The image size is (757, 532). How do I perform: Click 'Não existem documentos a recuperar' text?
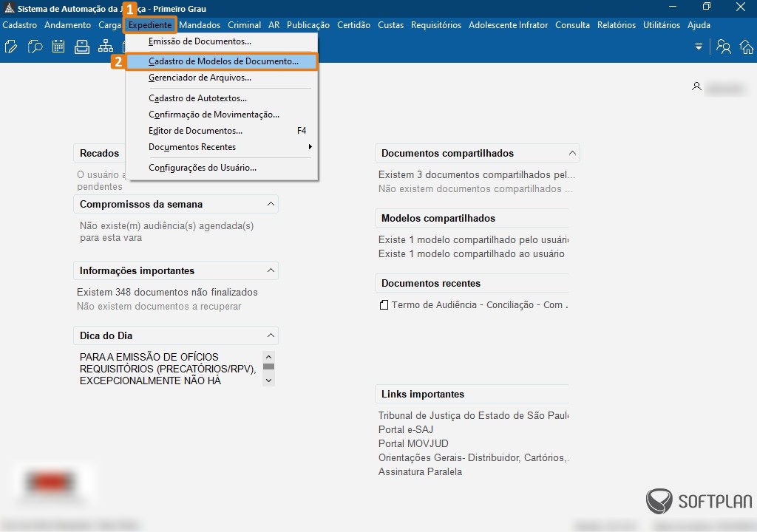[x=159, y=306]
